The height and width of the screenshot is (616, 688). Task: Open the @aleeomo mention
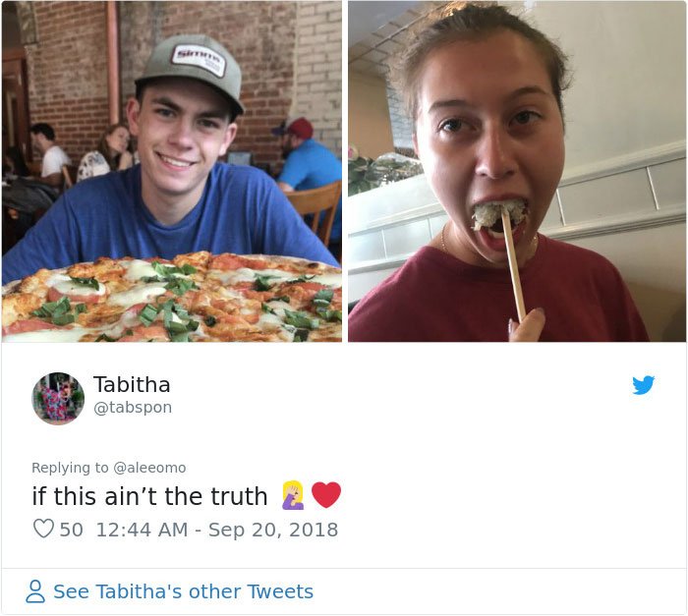[x=149, y=468]
